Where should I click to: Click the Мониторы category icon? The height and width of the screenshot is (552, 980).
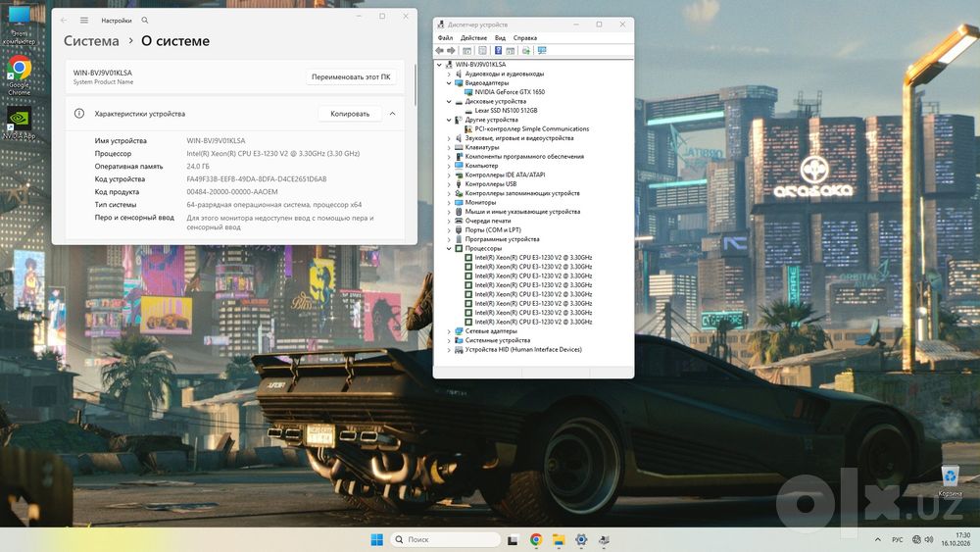[x=459, y=203]
